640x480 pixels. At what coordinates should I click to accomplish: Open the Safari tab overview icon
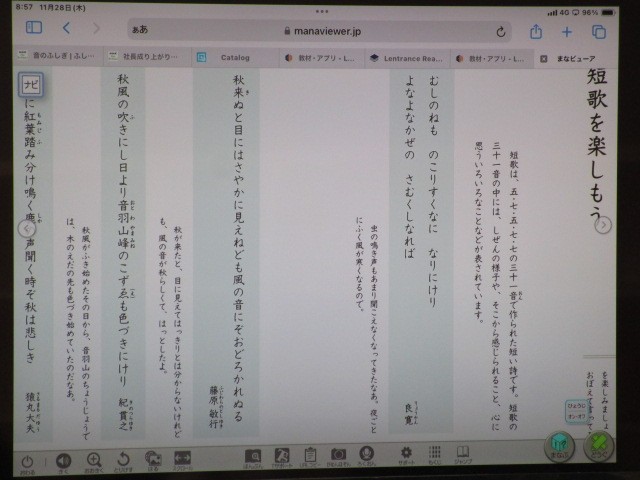(x=599, y=32)
